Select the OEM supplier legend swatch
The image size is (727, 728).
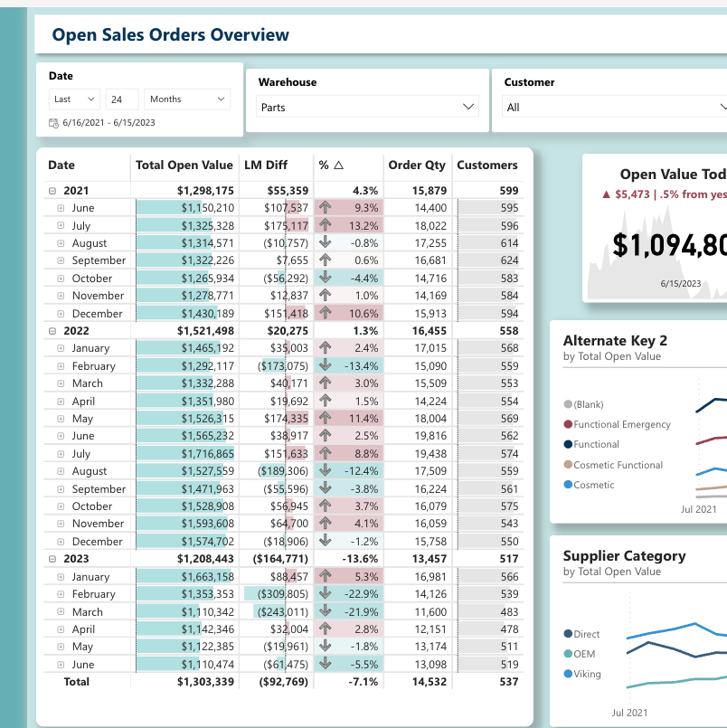[x=568, y=654]
